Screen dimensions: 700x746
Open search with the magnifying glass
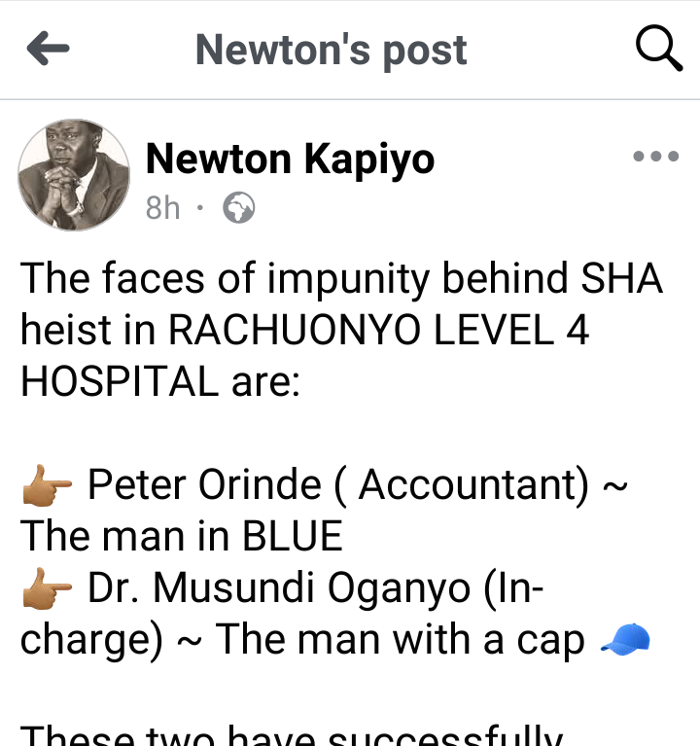(658, 50)
